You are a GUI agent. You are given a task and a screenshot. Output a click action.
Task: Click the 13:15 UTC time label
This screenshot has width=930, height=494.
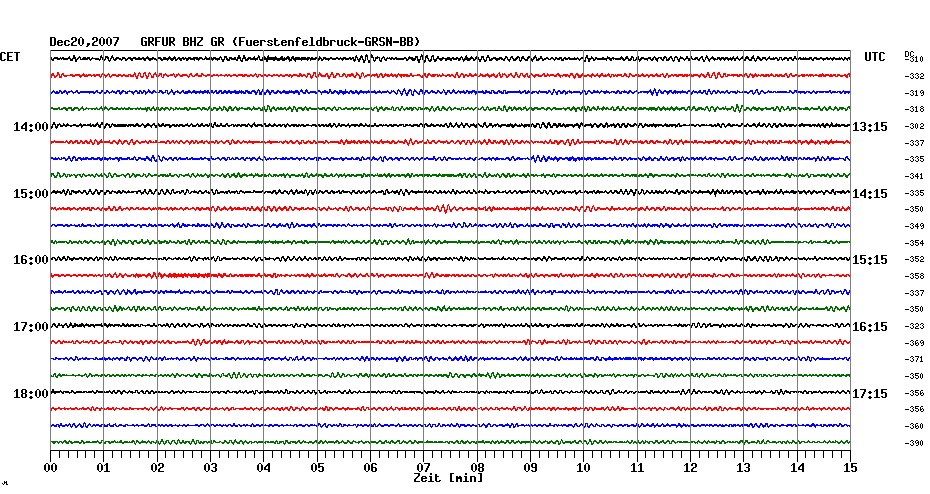[870, 127]
